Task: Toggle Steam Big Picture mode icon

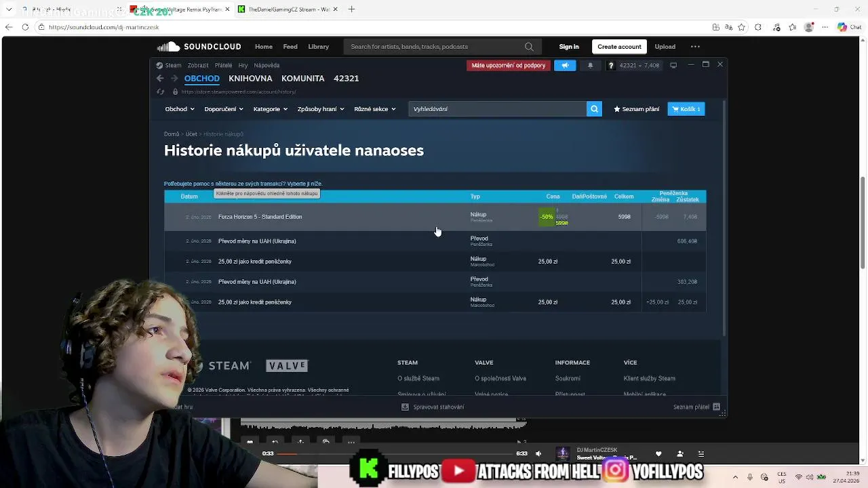Action: [673, 65]
